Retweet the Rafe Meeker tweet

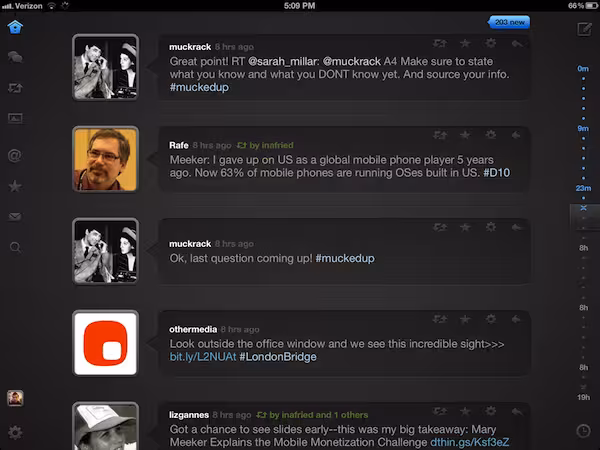click(440, 135)
